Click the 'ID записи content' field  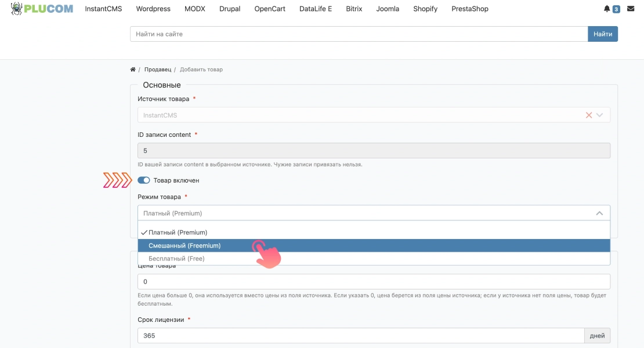[x=374, y=151]
